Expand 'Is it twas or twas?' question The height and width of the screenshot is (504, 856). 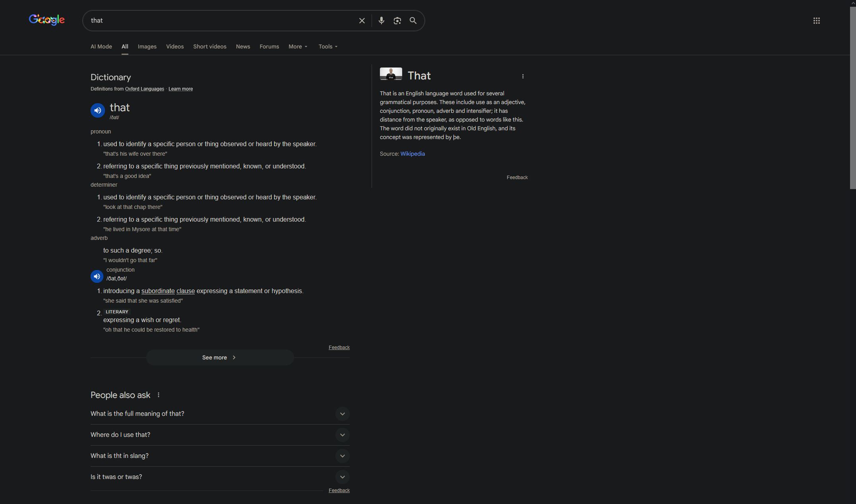coord(342,477)
